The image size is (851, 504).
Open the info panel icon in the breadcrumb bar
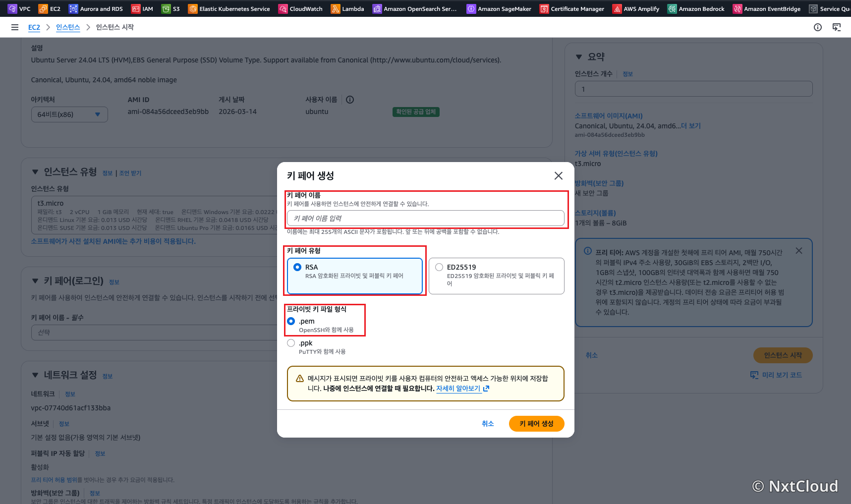click(x=818, y=27)
